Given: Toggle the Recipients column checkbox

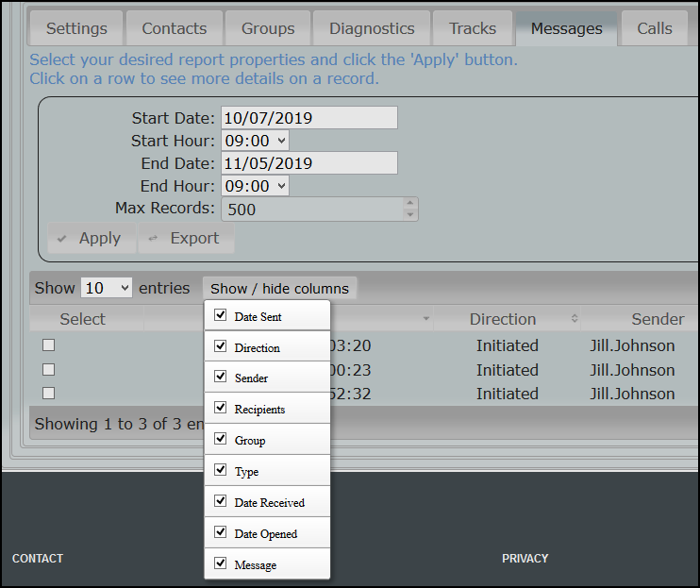Looking at the screenshot, I should (221, 408).
